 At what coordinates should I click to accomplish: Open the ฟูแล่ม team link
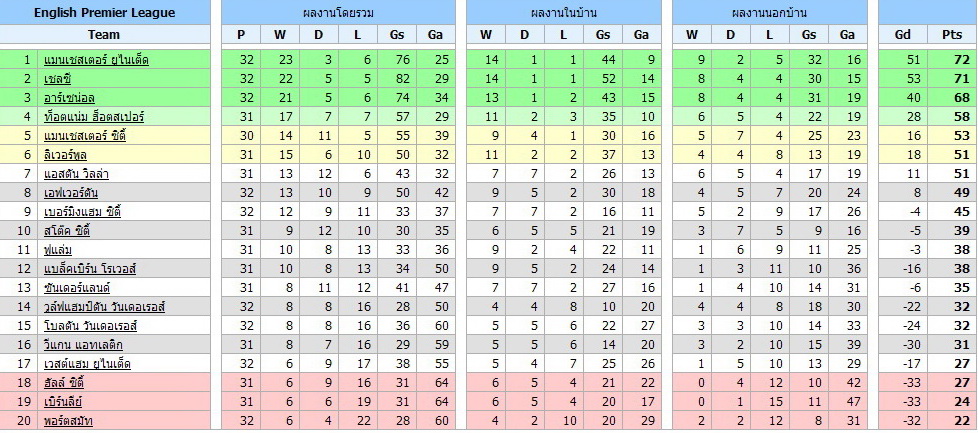tap(58, 249)
